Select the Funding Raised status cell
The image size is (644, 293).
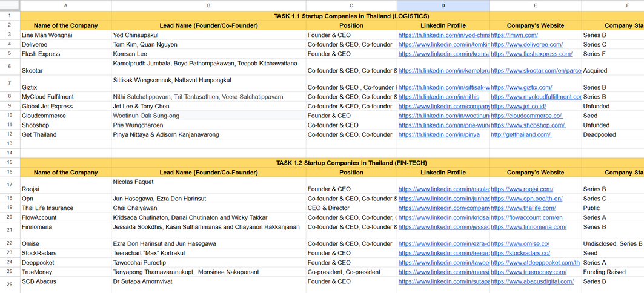tap(612, 272)
